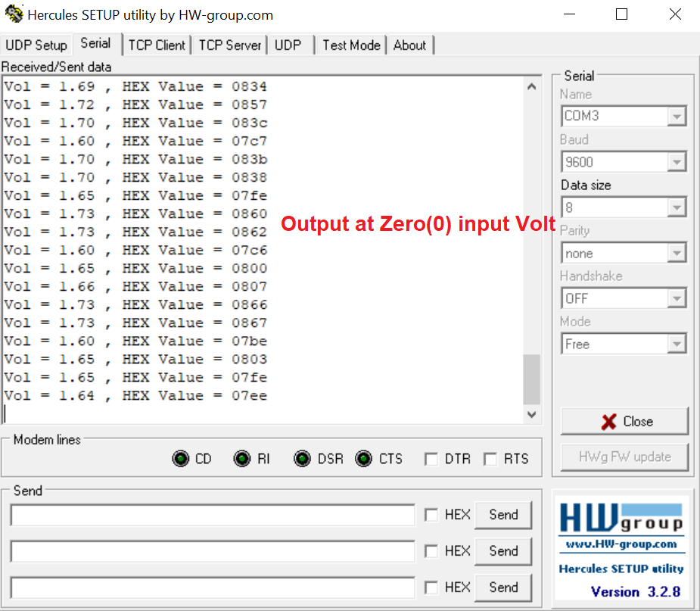Click the line with HEX Value 0834

[x=135, y=86]
